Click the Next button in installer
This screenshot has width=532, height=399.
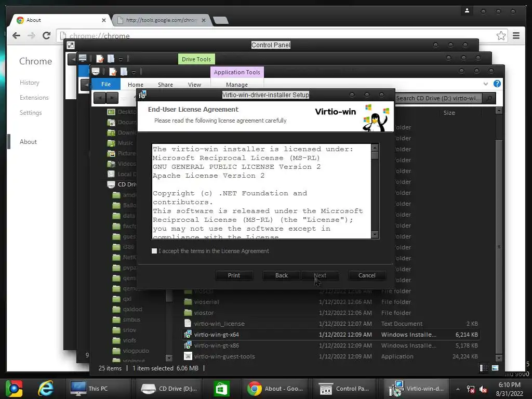click(x=320, y=275)
